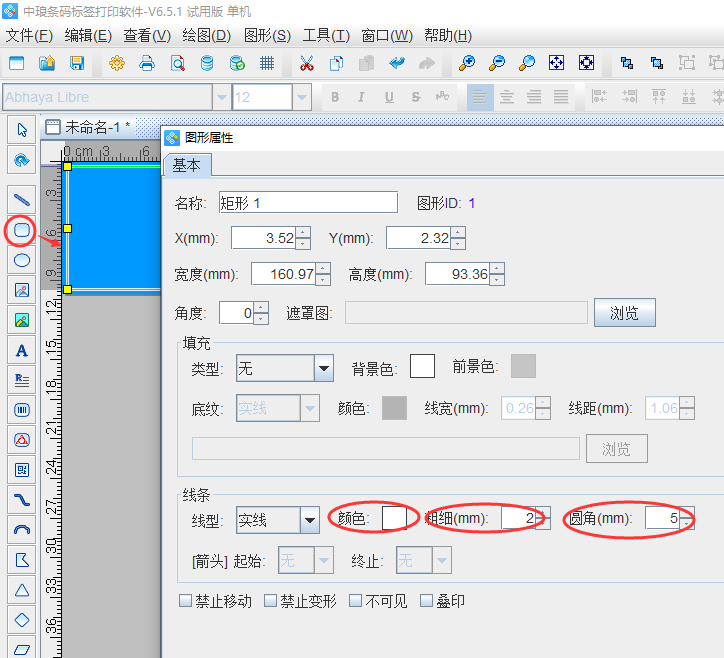Select the barcode drawing tool
The width and height of the screenshot is (724, 658).
[x=22, y=410]
